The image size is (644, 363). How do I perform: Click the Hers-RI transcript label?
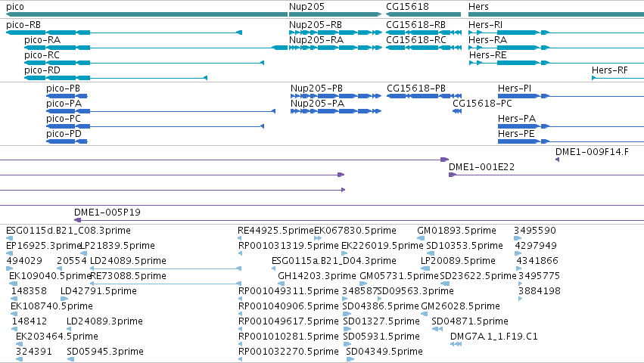click(486, 25)
